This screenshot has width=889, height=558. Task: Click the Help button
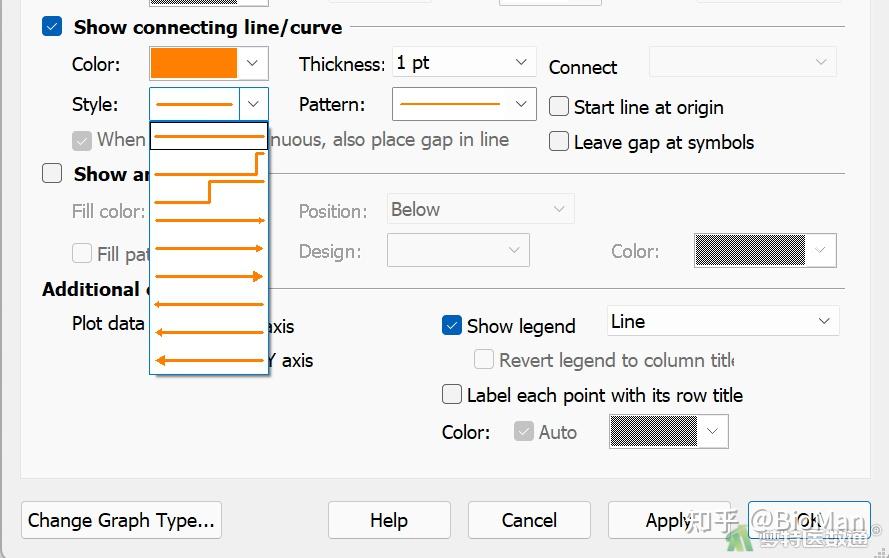pyautogui.click(x=389, y=520)
